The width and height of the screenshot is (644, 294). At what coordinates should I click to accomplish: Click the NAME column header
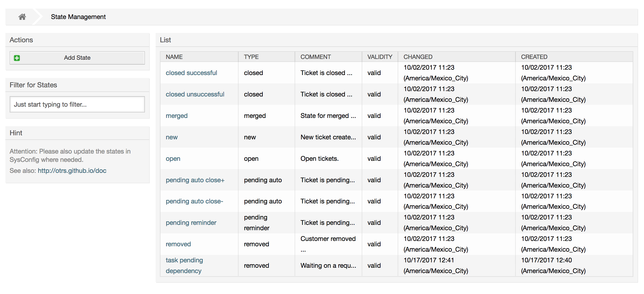[174, 57]
